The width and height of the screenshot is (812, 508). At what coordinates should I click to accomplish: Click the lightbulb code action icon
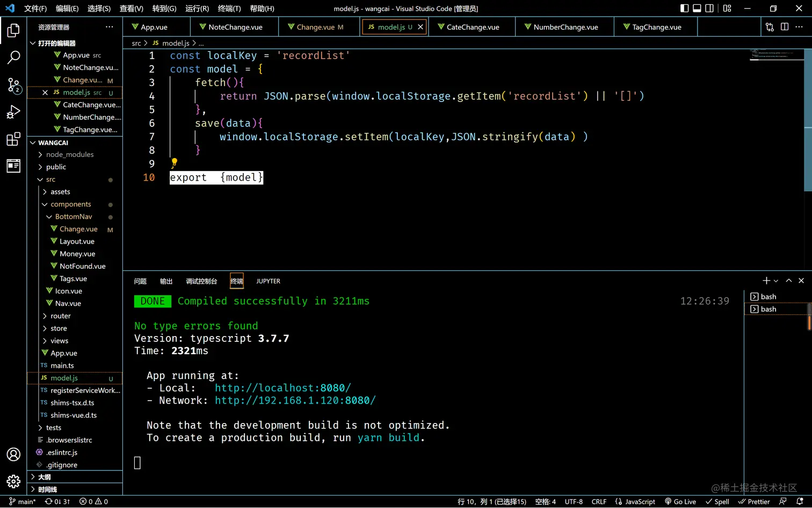[174, 162]
